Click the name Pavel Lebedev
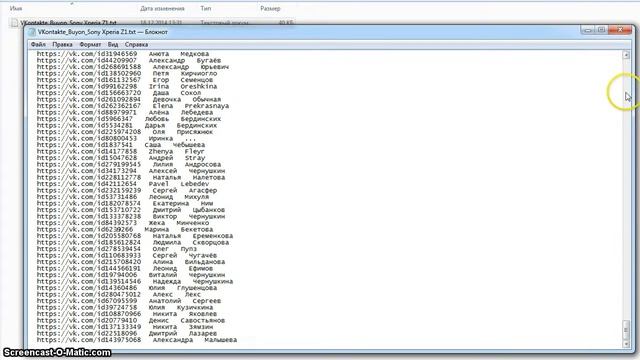640x360 pixels. [x=179, y=184]
